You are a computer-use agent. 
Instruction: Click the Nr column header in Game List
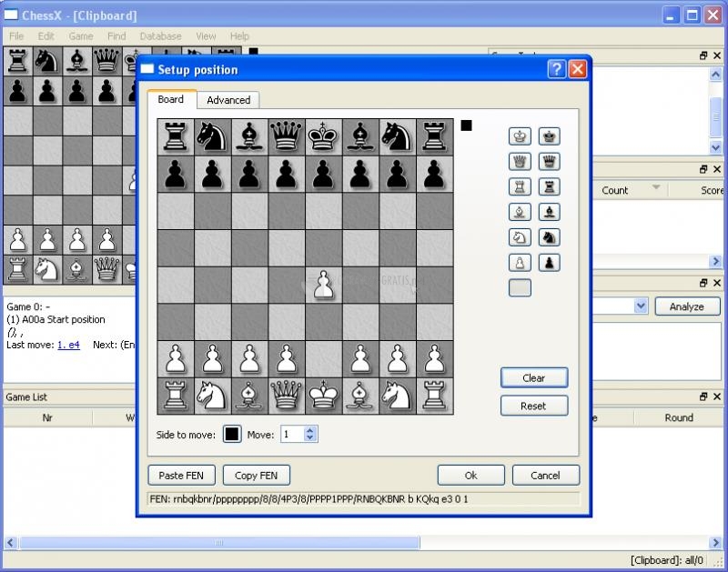coord(47,417)
